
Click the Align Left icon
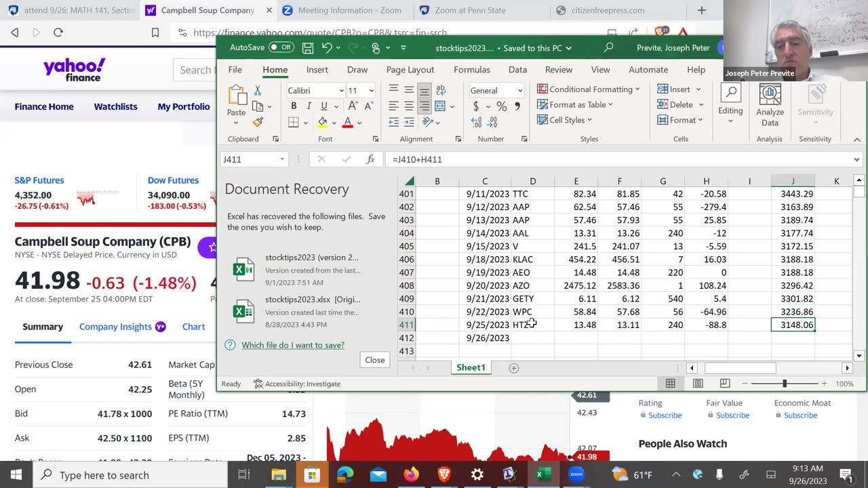coord(393,106)
